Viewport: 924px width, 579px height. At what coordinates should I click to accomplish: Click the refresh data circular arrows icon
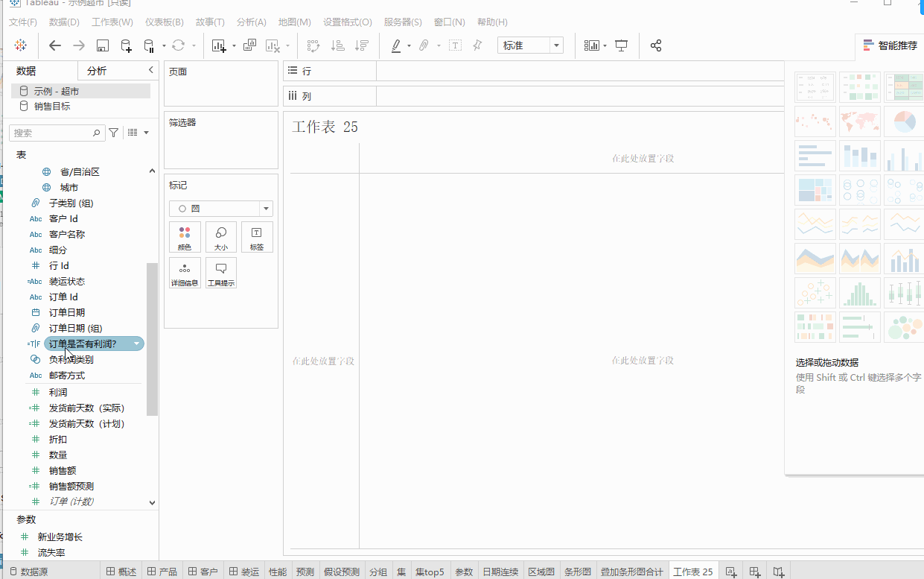coord(178,45)
